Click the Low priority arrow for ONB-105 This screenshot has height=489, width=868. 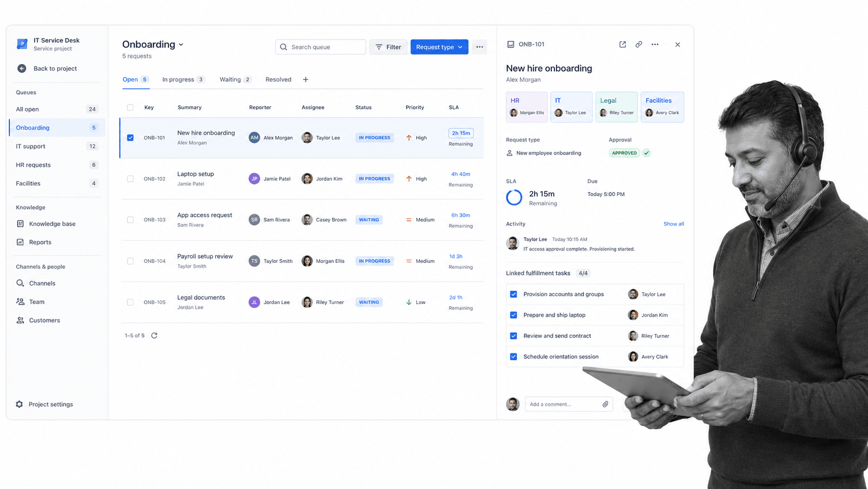[409, 302]
